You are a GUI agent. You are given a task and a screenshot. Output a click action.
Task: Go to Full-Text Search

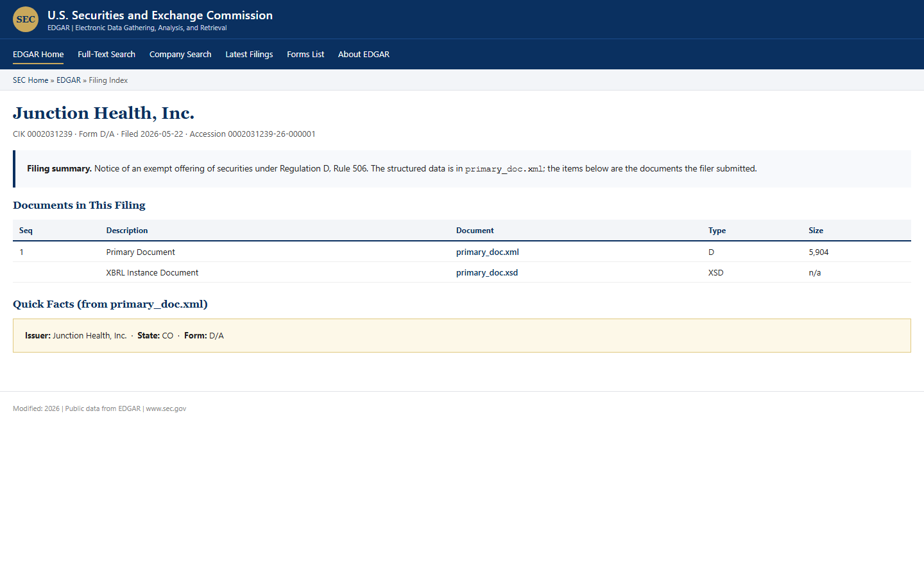pyautogui.click(x=107, y=55)
